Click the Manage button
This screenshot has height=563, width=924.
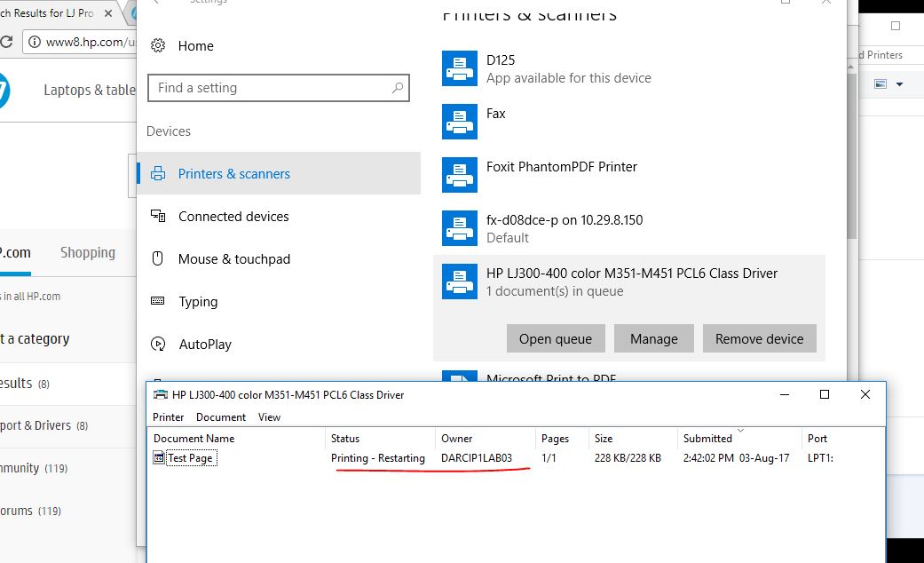[654, 338]
